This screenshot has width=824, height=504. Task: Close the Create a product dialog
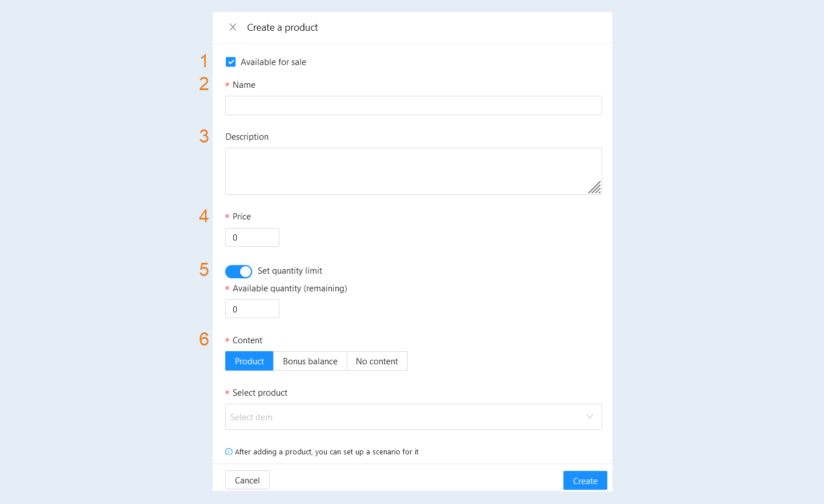click(233, 27)
